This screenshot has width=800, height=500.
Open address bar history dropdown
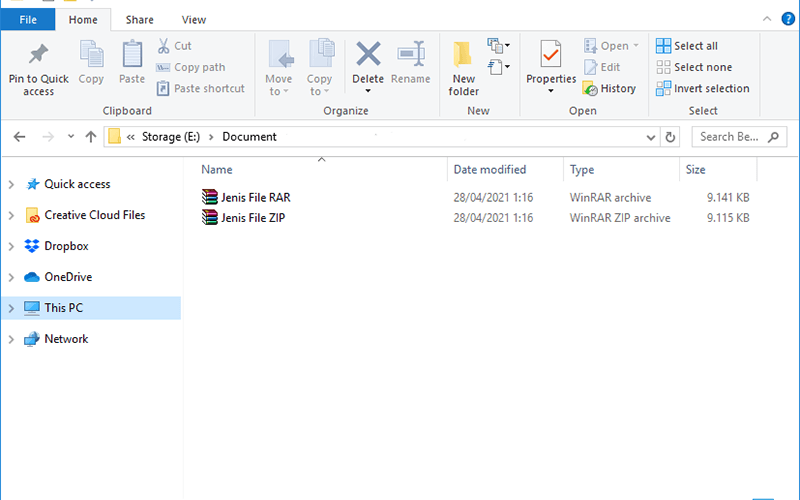tap(651, 137)
